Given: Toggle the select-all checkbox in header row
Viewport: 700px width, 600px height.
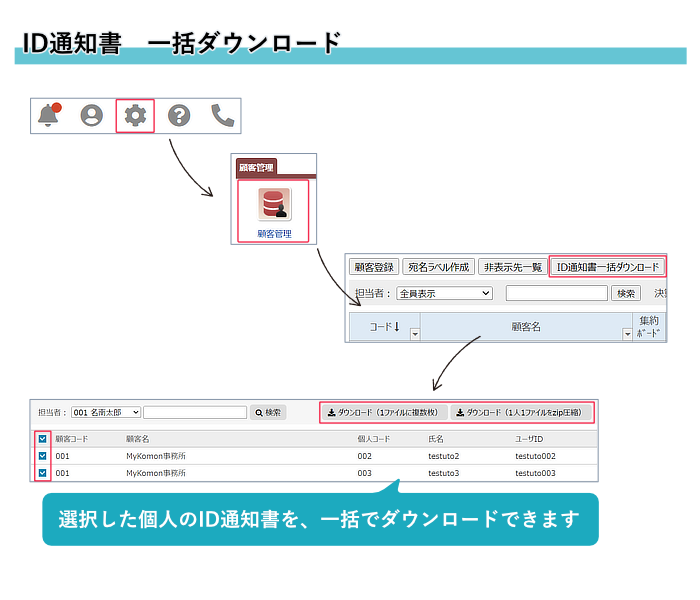Looking at the screenshot, I should coord(42,439).
